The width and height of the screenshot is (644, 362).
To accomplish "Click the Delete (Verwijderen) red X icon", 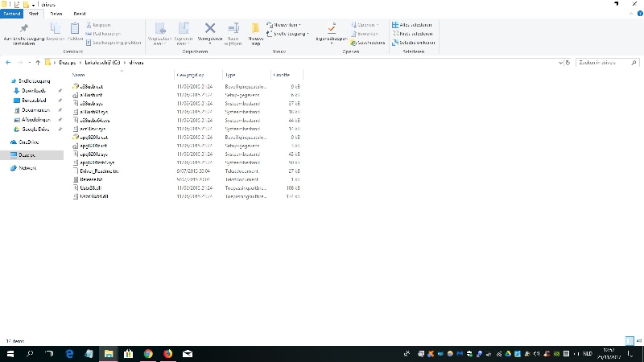I will tap(210, 29).
